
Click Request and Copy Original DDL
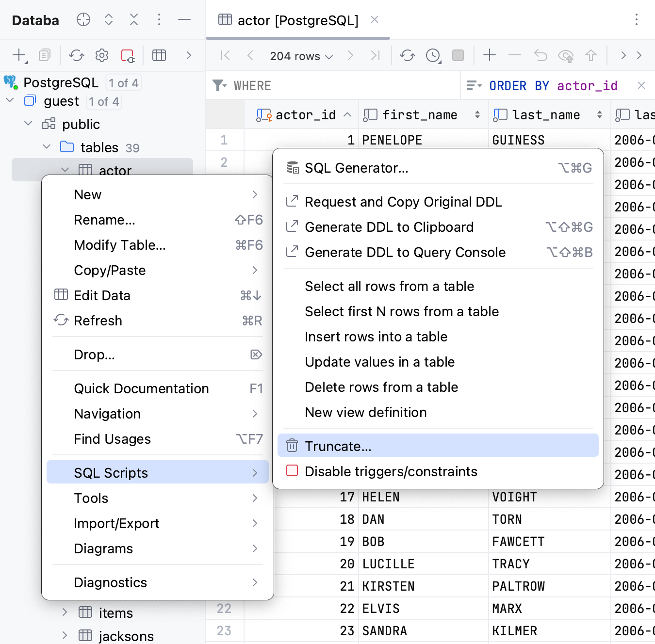pyautogui.click(x=403, y=202)
